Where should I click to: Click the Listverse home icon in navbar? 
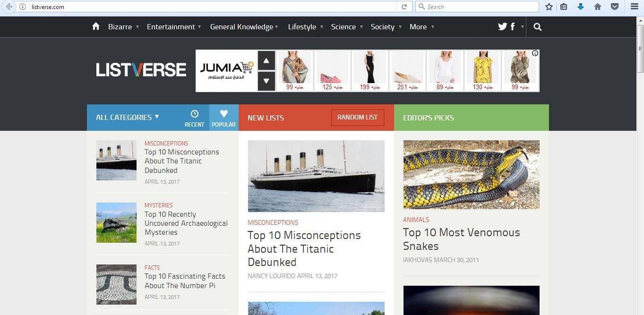coord(96,26)
